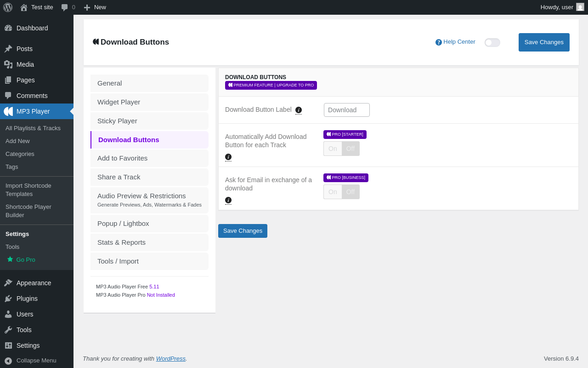Click the WordPress logo icon
588x368 pixels.
pos(7,7)
